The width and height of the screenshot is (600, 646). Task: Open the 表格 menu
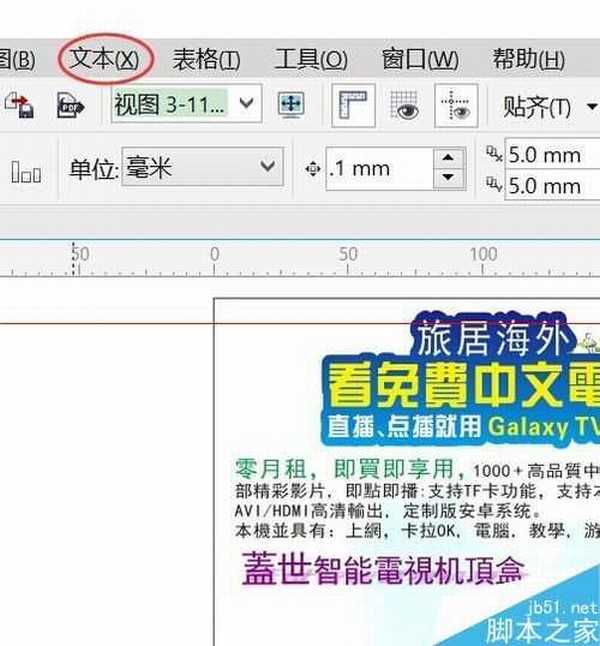click(206, 59)
